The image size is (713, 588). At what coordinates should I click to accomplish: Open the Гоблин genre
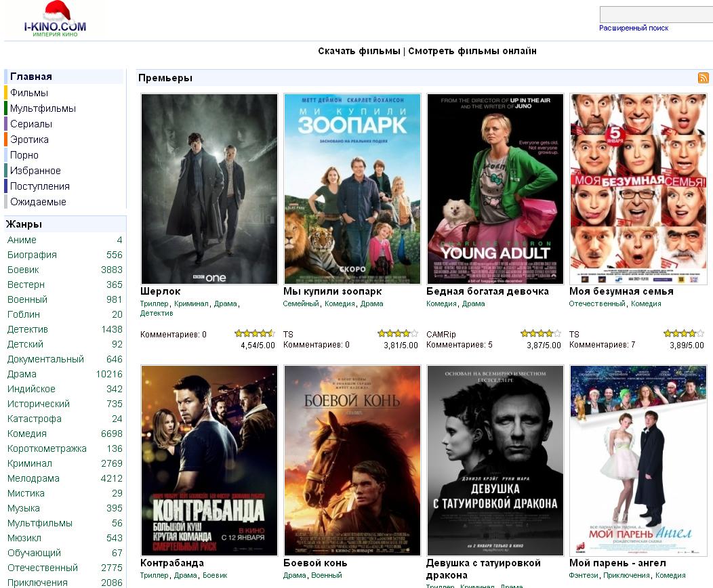pos(24,314)
